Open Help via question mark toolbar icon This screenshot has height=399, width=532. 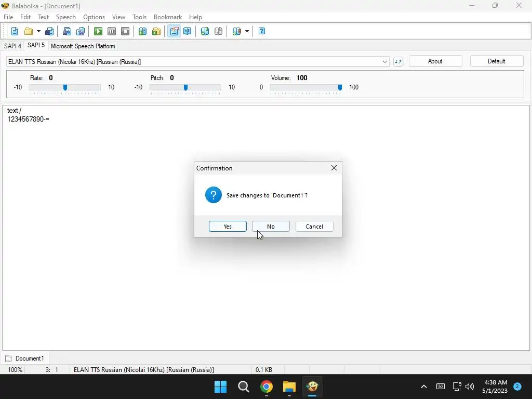pos(262,31)
